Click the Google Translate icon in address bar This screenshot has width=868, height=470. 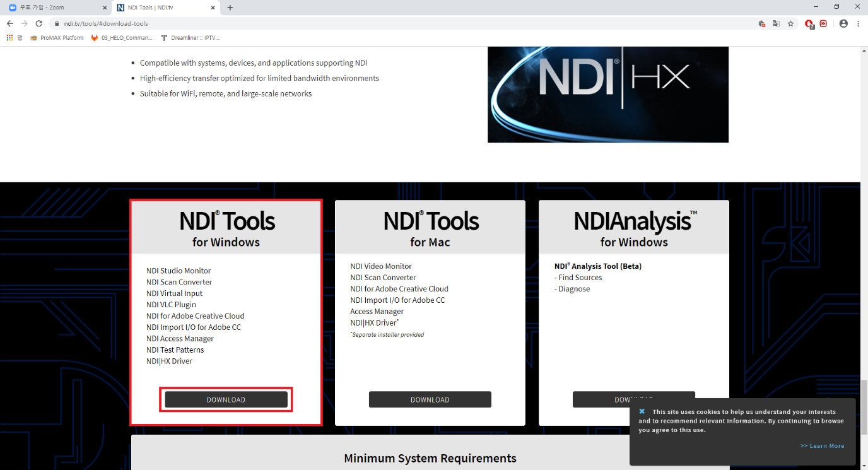(x=776, y=23)
